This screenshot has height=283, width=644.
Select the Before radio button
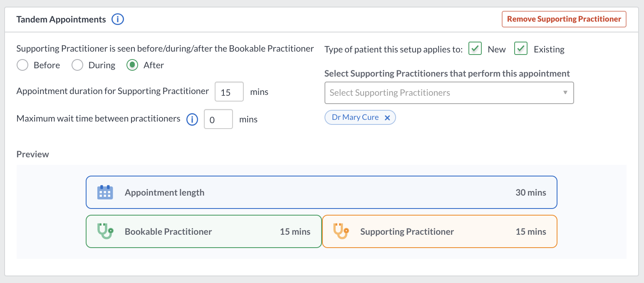[x=22, y=65]
